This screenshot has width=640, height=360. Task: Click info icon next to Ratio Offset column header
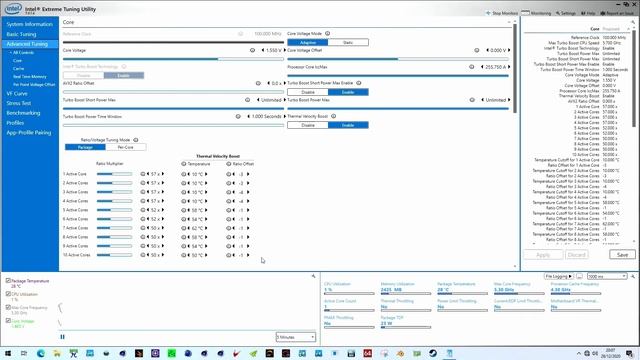pos(229,164)
